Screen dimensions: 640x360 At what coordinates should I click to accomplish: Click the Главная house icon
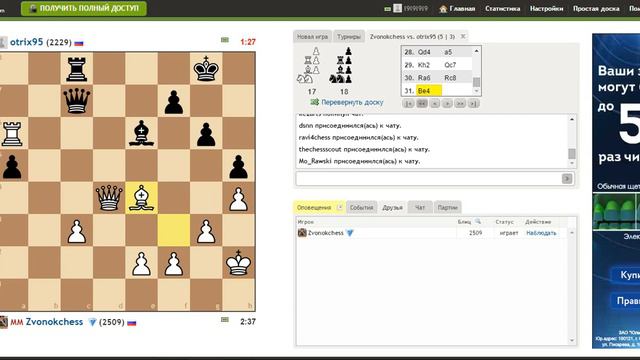(443, 9)
